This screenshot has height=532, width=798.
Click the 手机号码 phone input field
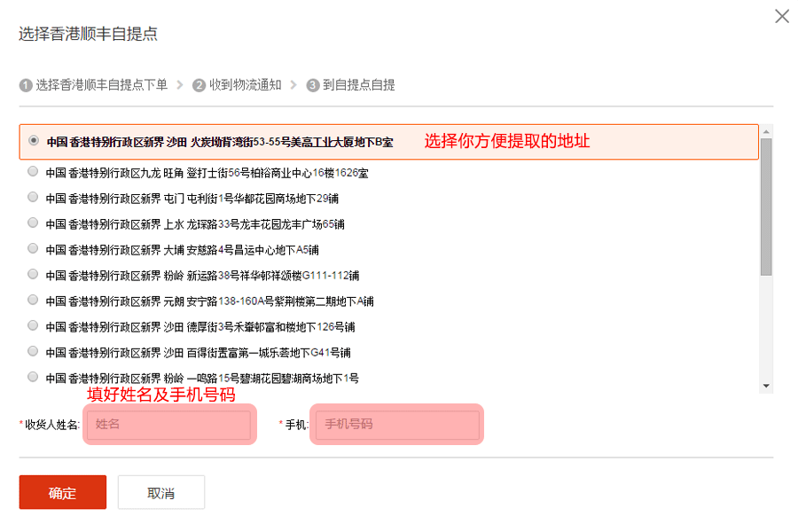397,424
